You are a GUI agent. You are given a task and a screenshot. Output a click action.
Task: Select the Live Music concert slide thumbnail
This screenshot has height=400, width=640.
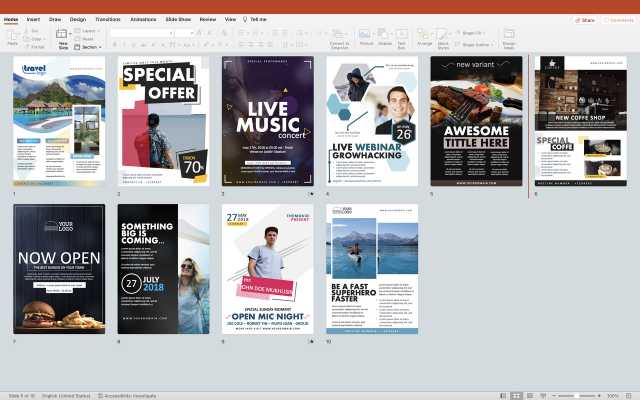coord(267,120)
